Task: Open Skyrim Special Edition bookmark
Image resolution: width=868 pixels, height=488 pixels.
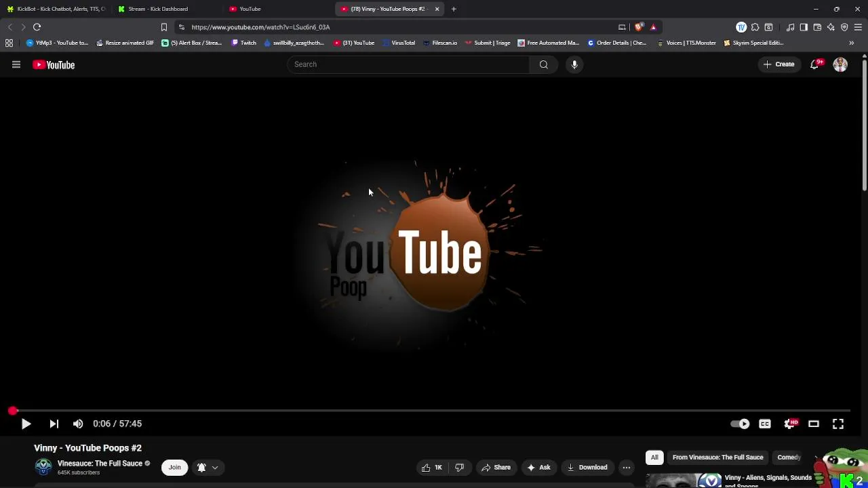Action: coord(753,43)
